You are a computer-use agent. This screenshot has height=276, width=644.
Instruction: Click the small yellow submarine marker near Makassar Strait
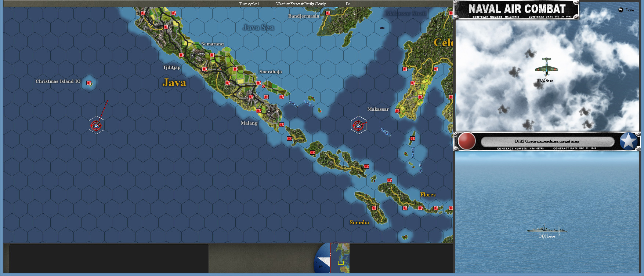coord(382,28)
